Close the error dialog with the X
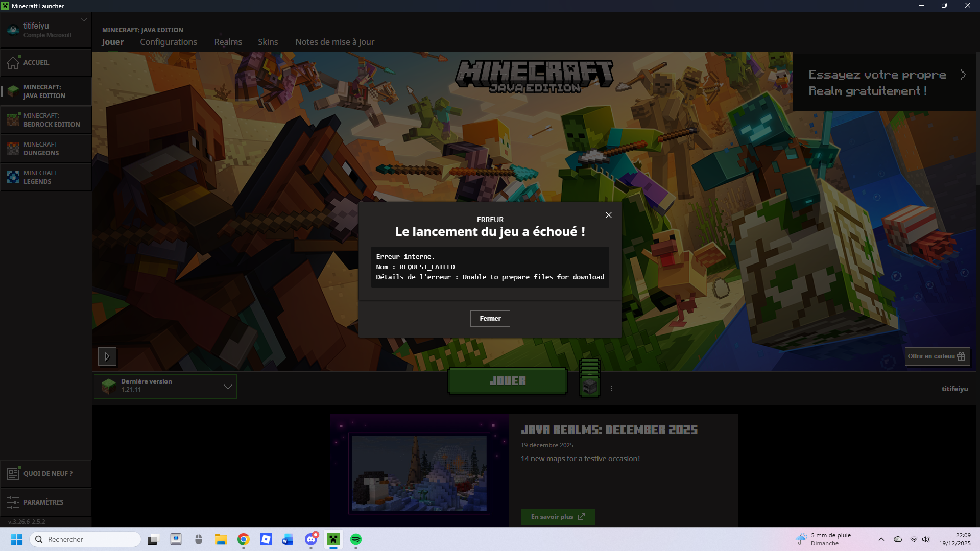This screenshot has width=980, height=551. pos(608,215)
